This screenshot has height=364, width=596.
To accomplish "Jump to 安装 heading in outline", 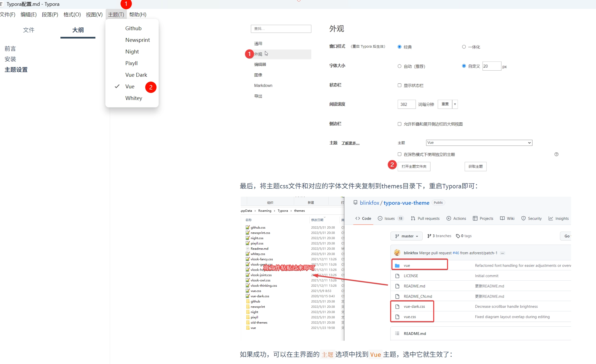I will tap(10, 59).
